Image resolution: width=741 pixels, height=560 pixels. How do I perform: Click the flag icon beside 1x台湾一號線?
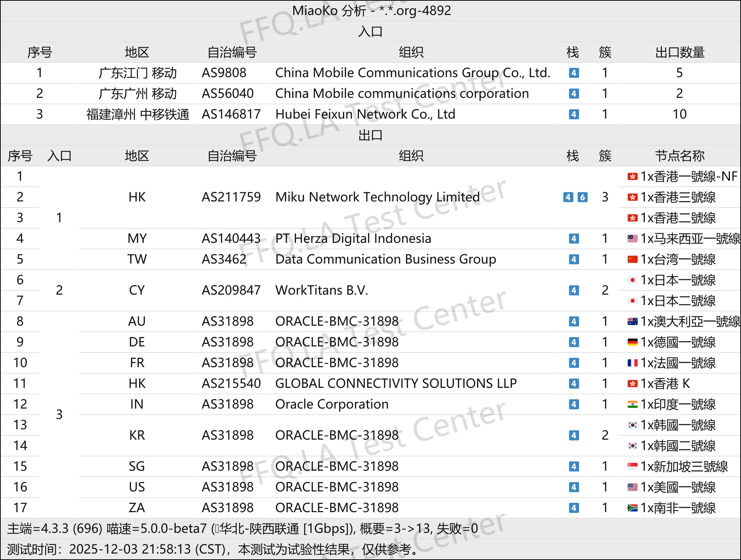[x=632, y=259]
